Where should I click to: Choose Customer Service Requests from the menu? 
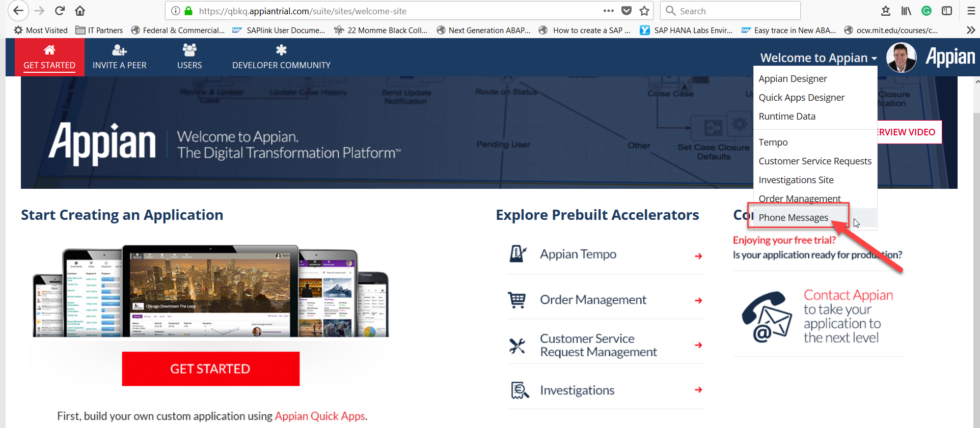tap(815, 161)
